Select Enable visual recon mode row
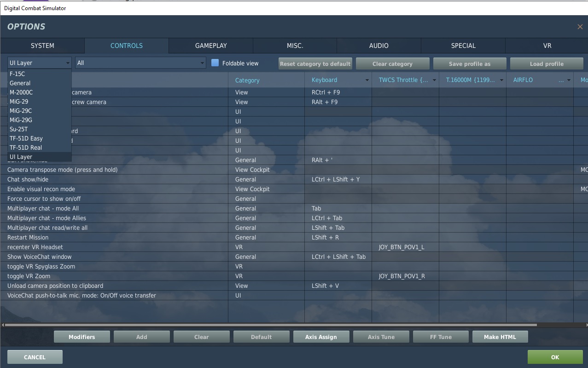588x368 pixels. coord(294,189)
